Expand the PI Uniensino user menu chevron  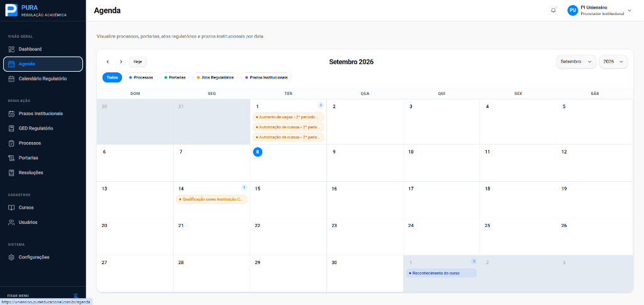pos(630,10)
